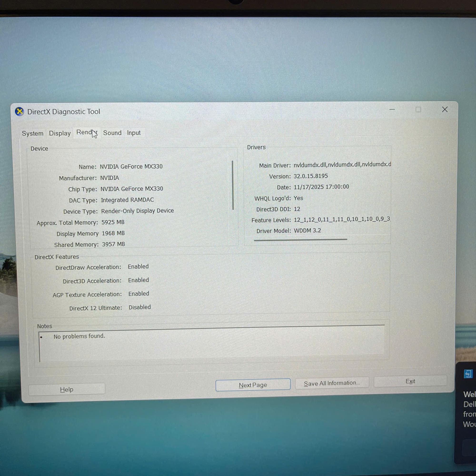The width and height of the screenshot is (476, 476).
Task: Click the Approx. Total Memory label
Action: tap(67, 223)
